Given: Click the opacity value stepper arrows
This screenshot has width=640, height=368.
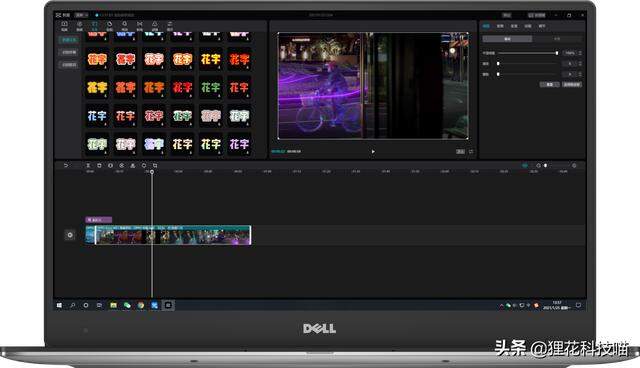Looking at the screenshot, I should pyautogui.click(x=580, y=53).
